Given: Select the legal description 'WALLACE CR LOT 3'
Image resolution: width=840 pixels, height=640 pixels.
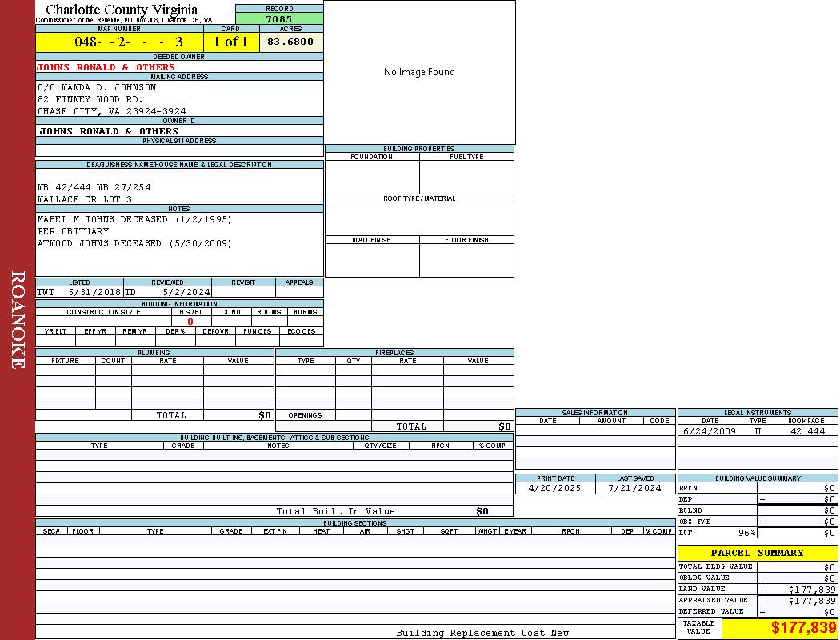Looking at the screenshot, I should coord(85,199).
